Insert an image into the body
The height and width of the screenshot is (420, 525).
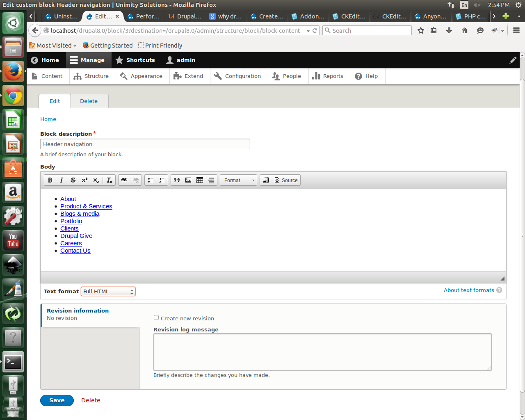point(188,180)
